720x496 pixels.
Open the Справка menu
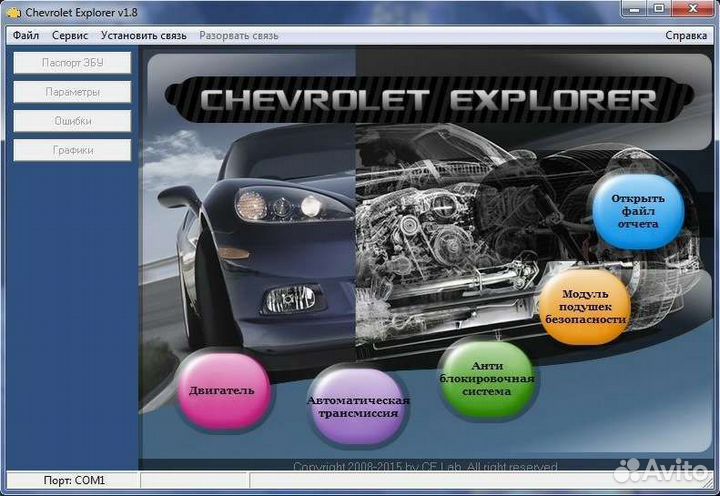[x=686, y=35]
